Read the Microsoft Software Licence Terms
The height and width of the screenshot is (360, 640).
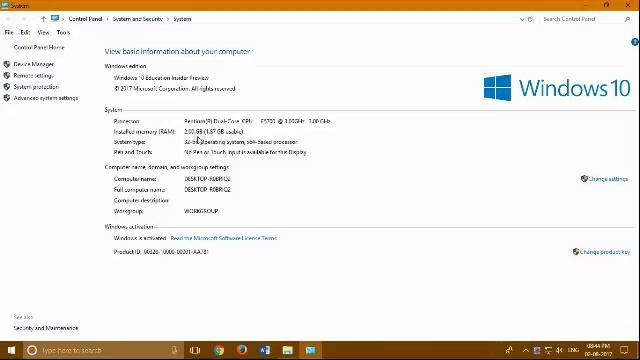223,238
